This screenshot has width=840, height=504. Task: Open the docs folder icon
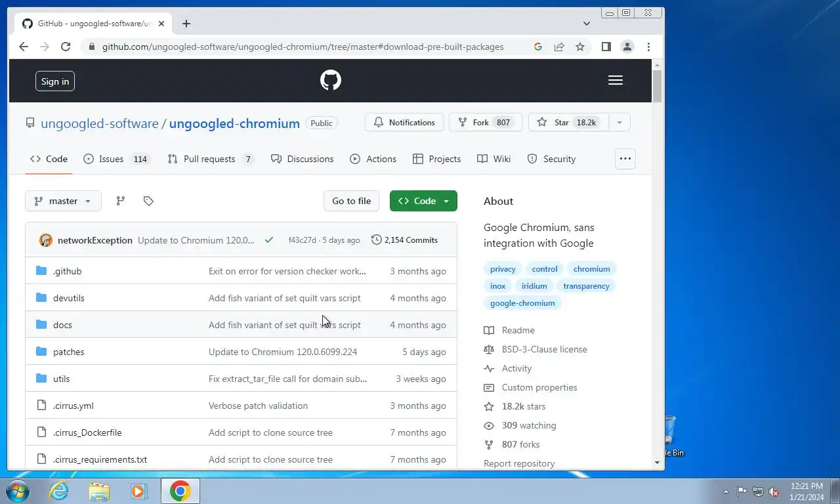(x=41, y=325)
